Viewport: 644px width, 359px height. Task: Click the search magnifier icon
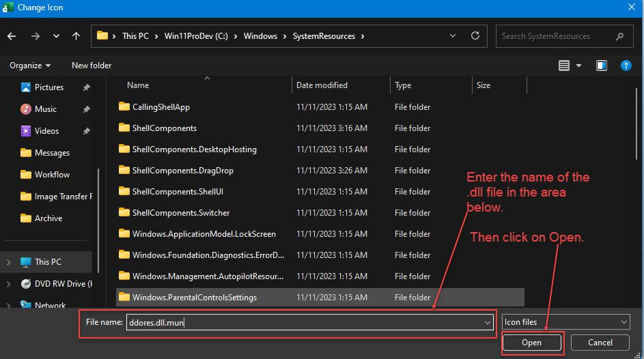point(620,37)
